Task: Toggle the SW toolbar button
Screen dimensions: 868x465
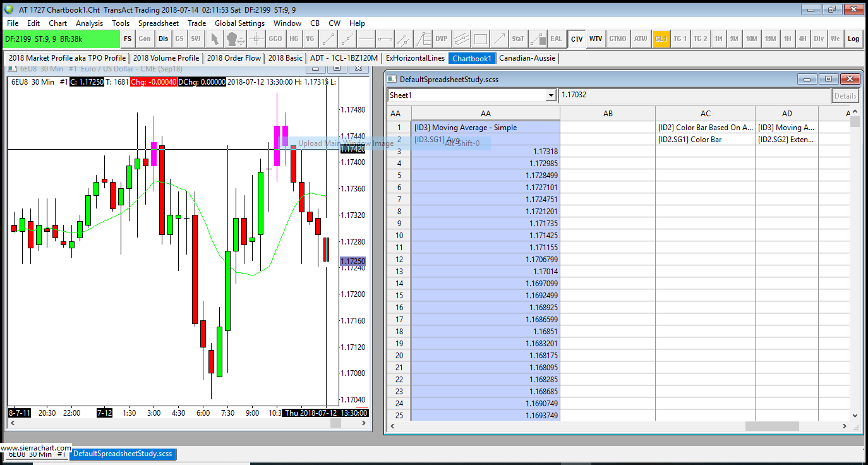Action: coord(196,39)
